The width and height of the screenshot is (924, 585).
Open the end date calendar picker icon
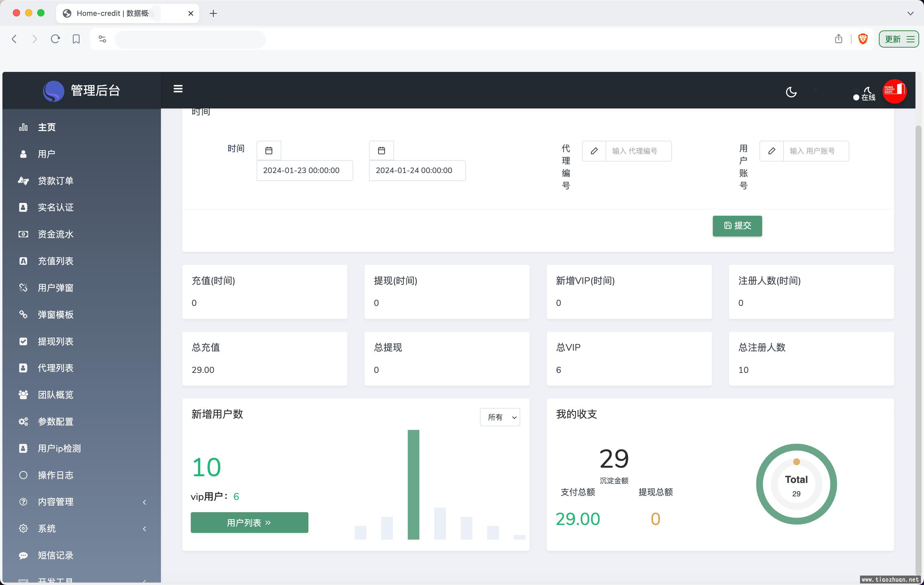[381, 151]
